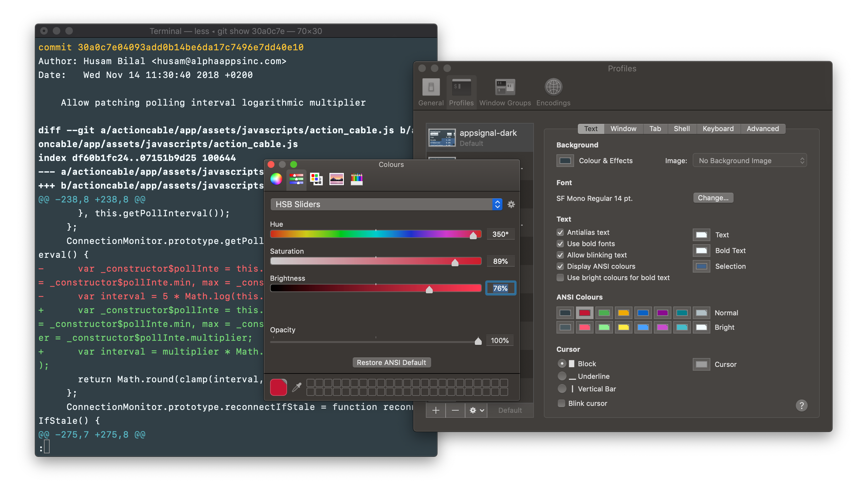
Task: Pick a colour with the eyedropper
Action: [x=297, y=387]
